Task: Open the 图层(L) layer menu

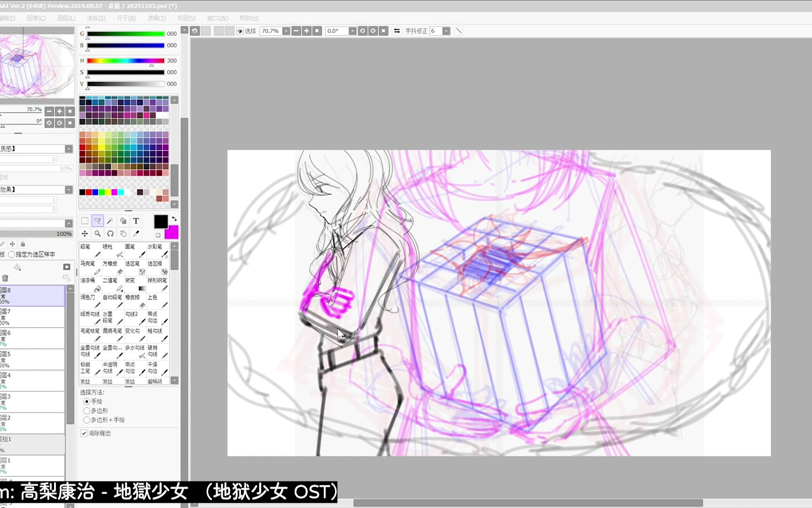Action: [x=66, y=18]
